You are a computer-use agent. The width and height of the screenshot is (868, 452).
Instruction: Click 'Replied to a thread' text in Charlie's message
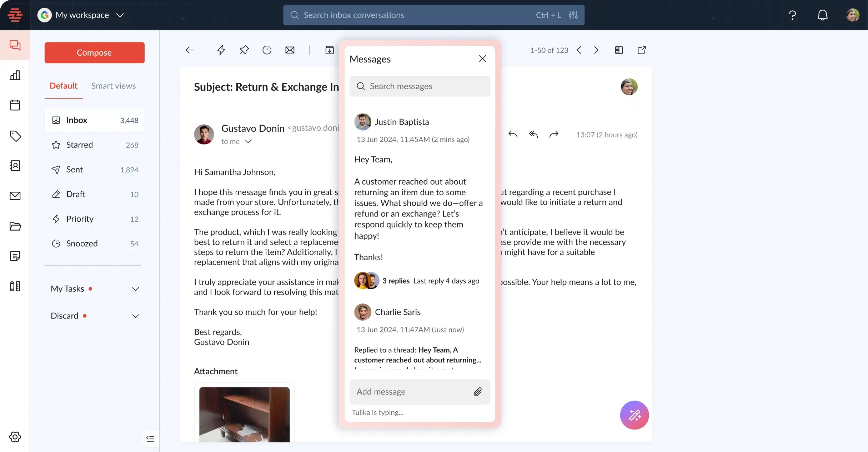coord(385,350)
